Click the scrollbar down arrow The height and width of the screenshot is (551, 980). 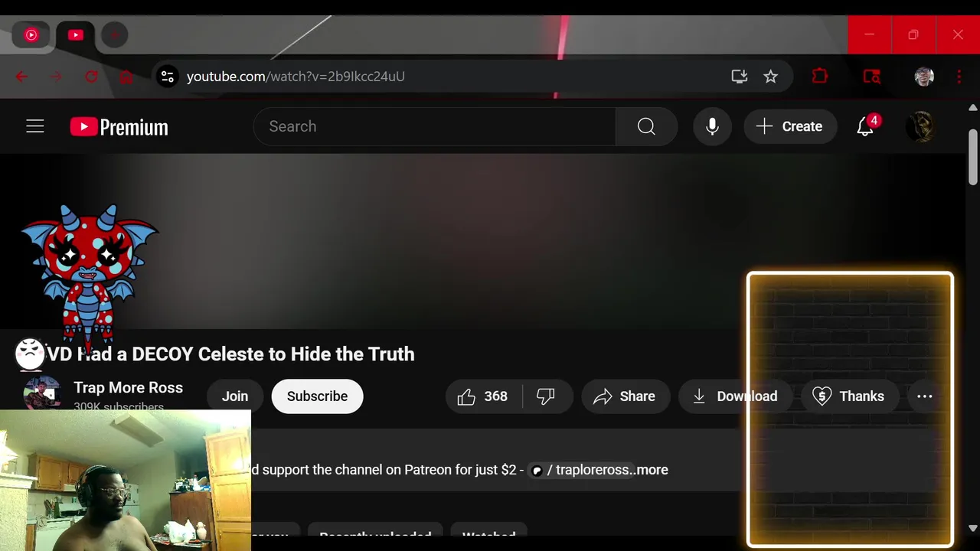pyautogui.click(x=973, y=528)
